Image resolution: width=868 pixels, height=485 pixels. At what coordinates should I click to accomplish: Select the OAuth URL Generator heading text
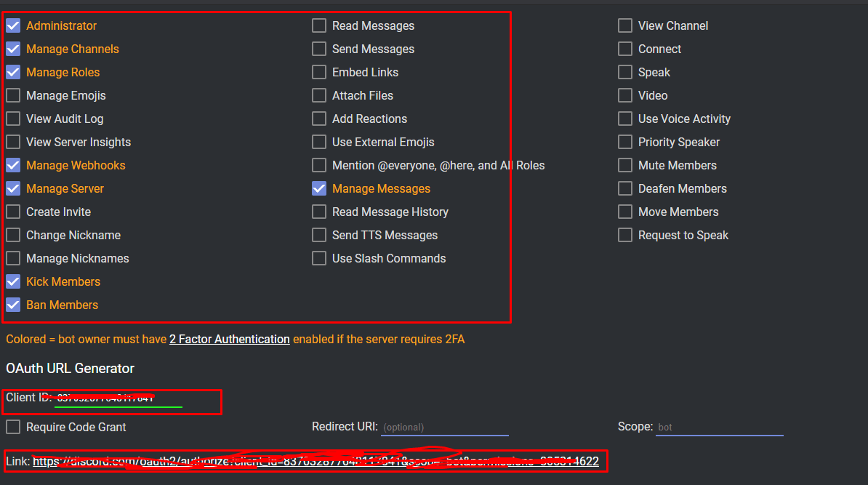pyautogui.click(x=71, y=368)
